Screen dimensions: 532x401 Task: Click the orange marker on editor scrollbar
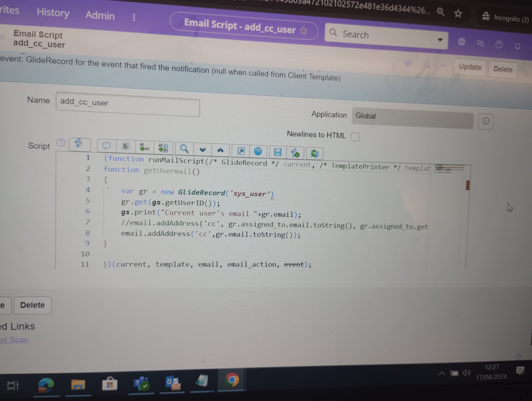[468, 185]
